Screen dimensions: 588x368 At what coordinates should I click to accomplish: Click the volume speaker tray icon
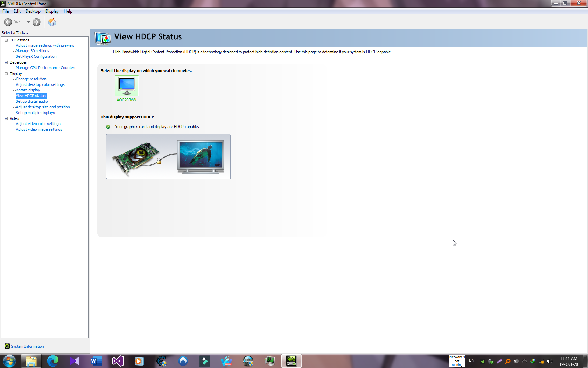(x=550, y=361)
